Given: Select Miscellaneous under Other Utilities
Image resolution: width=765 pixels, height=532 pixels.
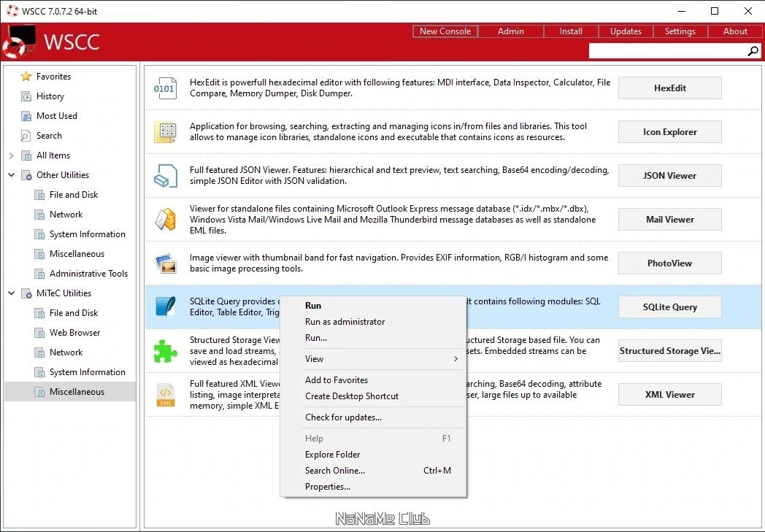Looking at the screenshot, I should [x=70, y=254].
